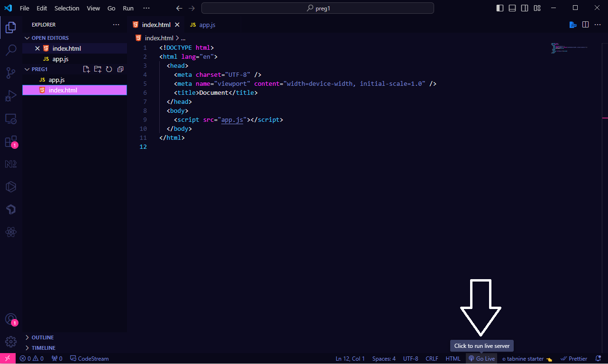Close the index.html editor tab

(177, 25)
